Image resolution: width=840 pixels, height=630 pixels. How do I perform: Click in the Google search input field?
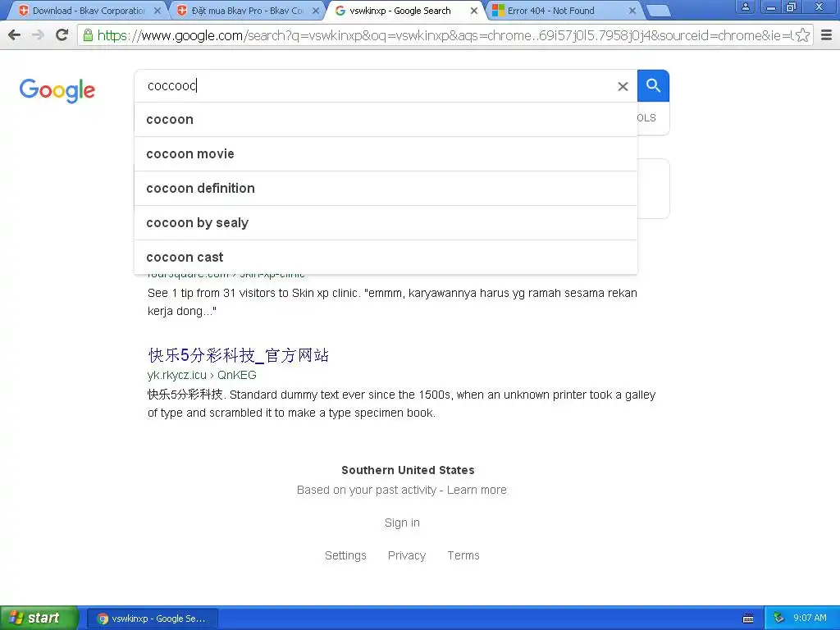click(375, 85)
